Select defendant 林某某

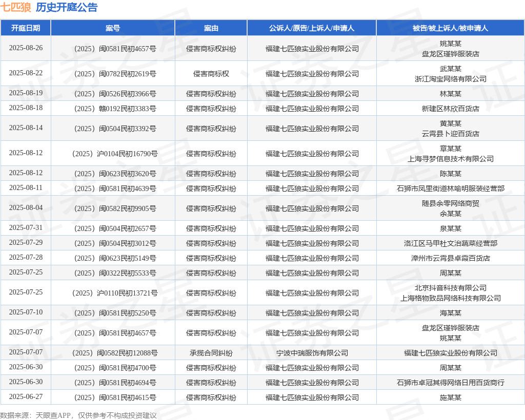tap(450, 94)
